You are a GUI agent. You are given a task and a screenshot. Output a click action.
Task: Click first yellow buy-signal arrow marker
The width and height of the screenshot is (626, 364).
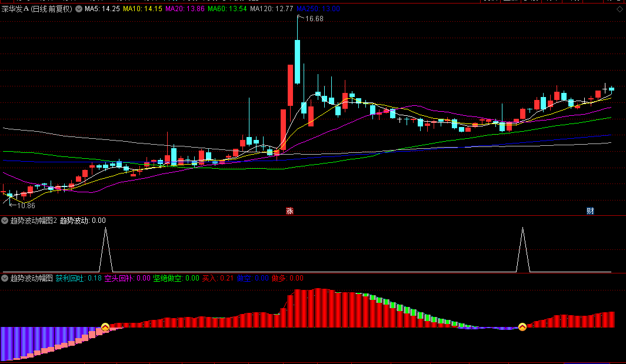(105, 328)
